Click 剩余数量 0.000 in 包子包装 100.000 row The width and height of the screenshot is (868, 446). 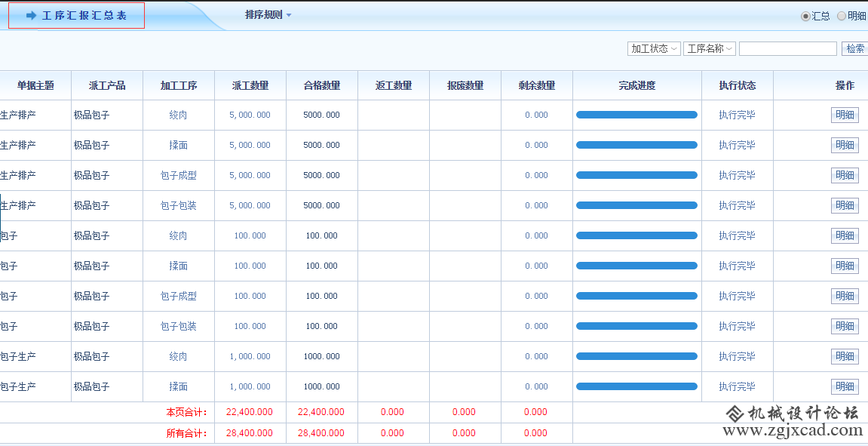pyautogui.click(x=536, y=326)
